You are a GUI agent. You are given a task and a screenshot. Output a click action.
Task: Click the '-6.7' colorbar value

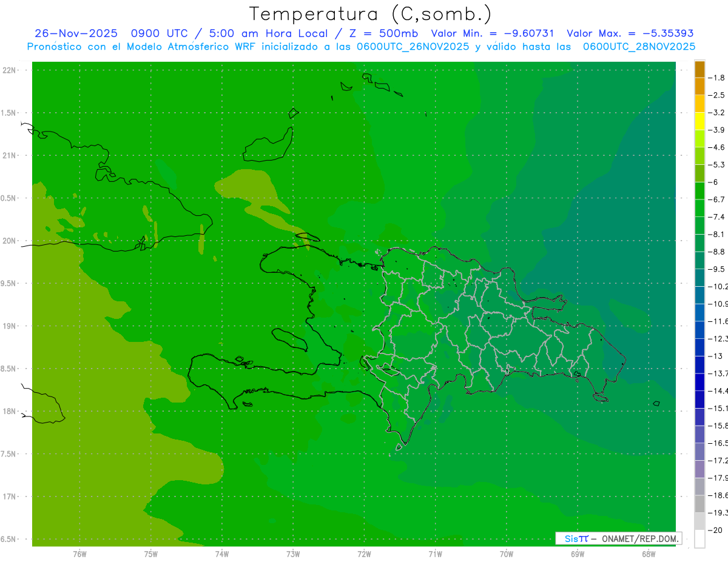tap(718, 199)
